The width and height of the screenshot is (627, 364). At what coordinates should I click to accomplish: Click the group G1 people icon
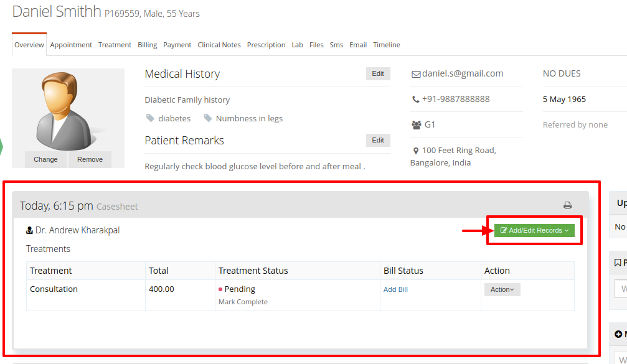point(417,125)
